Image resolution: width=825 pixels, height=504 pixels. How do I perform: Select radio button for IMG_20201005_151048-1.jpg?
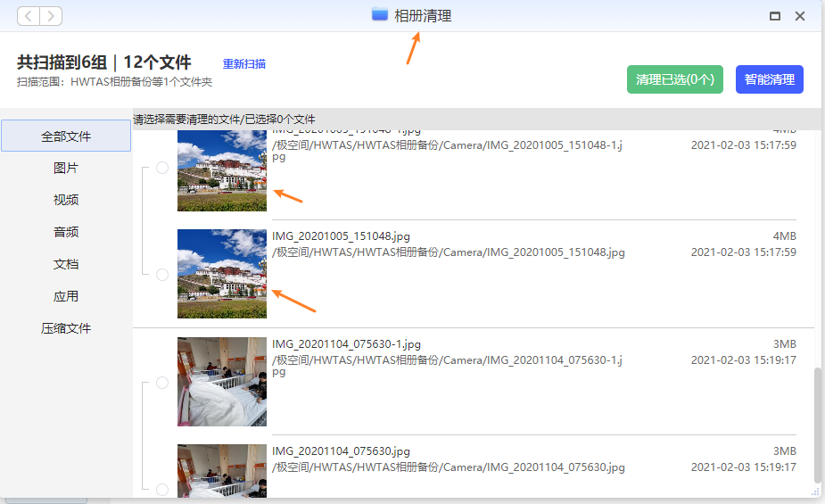(162, 168)
